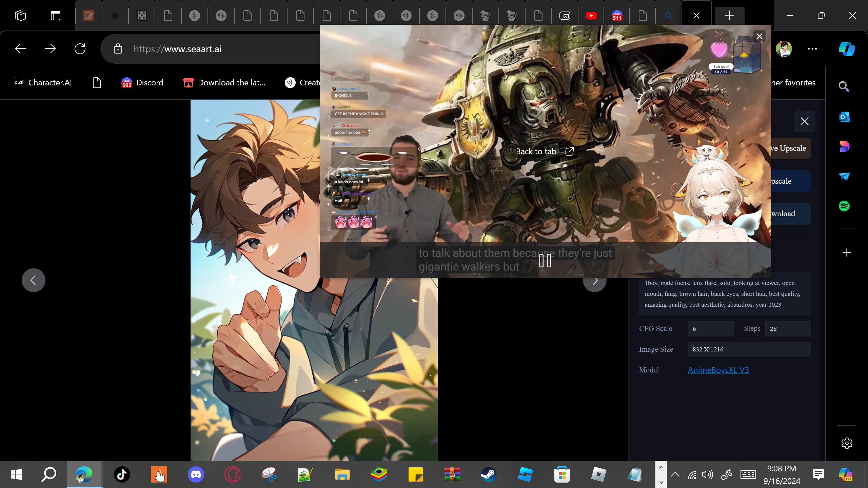Launch Roblox from the taskbar
The width and height of the screenshot is (868, 488).
(599, 474)
